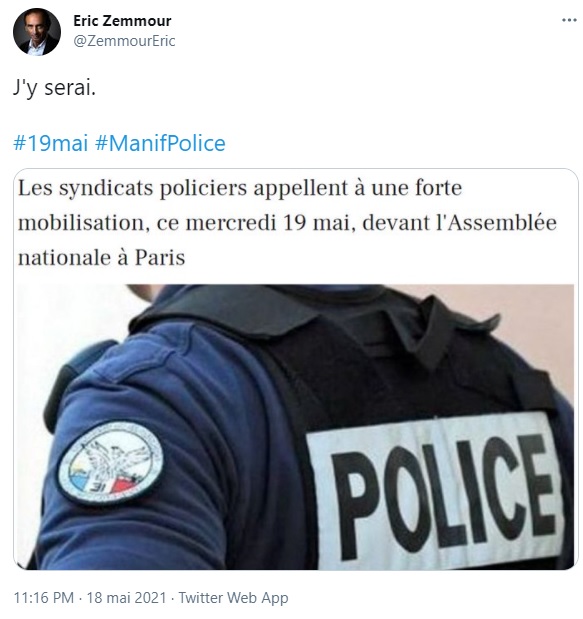This screenshot has height=619, width=583.
Task: Open Eric Zemmour's profile avatar
Action: point(37,32)
